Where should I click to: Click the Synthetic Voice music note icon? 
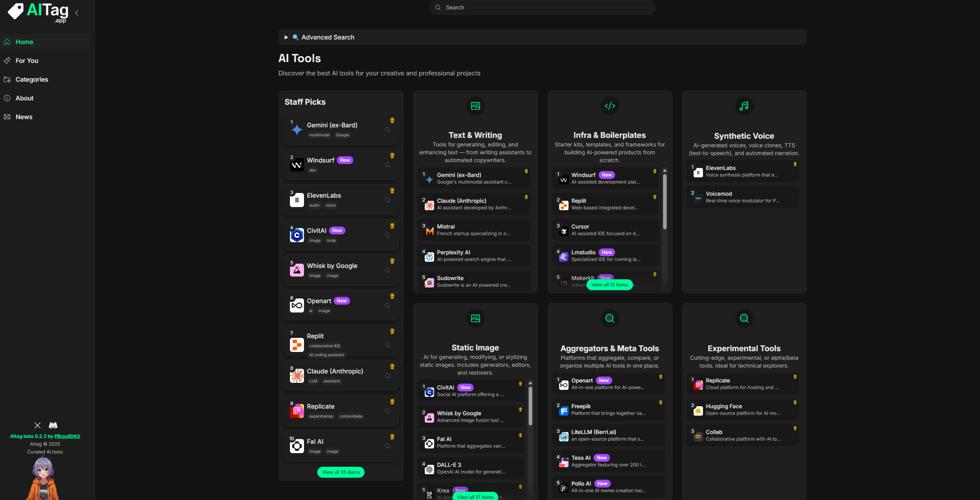tap(744, 106)
